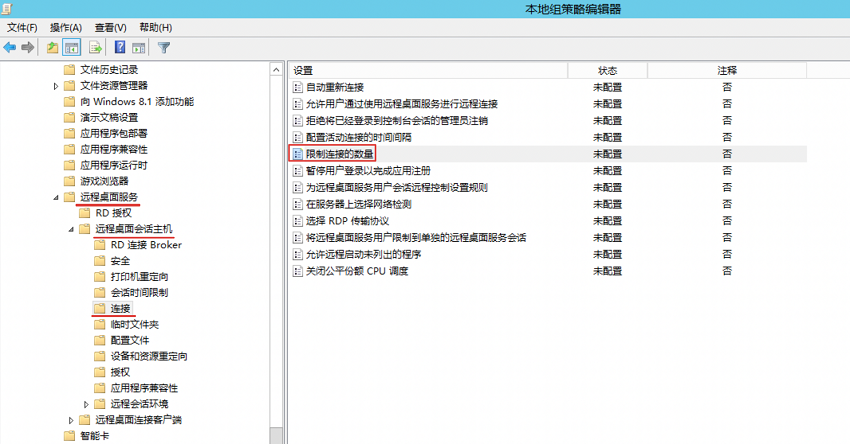The width and height of the screenshot is (850, 444).
Task: Select the policy 允许用户通过使用远程桌面服务进行远程连接
Action: click(402, 104)
